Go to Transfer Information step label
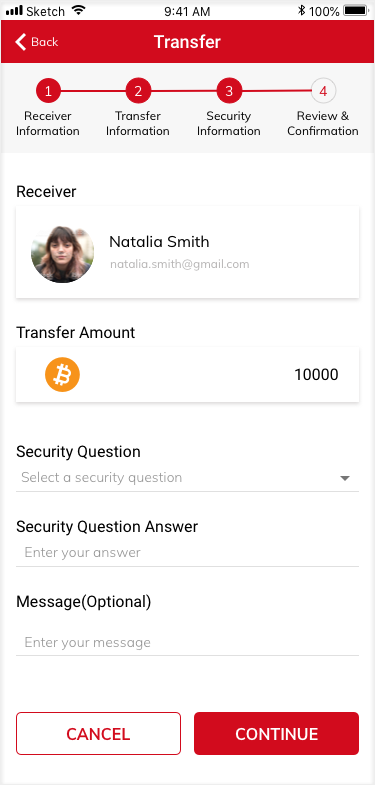 tap(138, 124)
